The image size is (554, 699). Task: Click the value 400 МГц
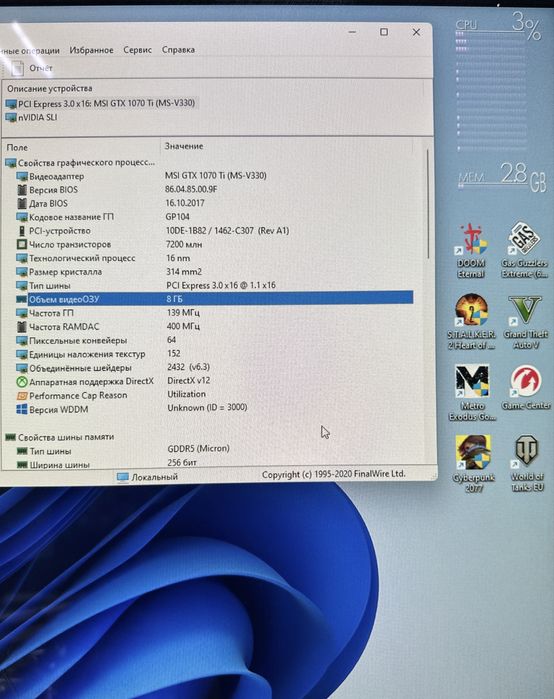183,326
